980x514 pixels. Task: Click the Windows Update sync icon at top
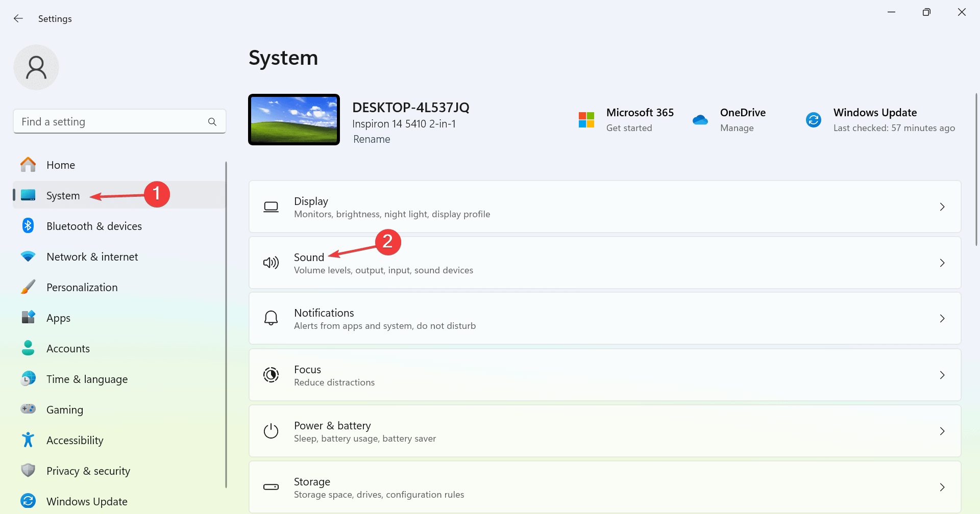(x=814, y=120)
